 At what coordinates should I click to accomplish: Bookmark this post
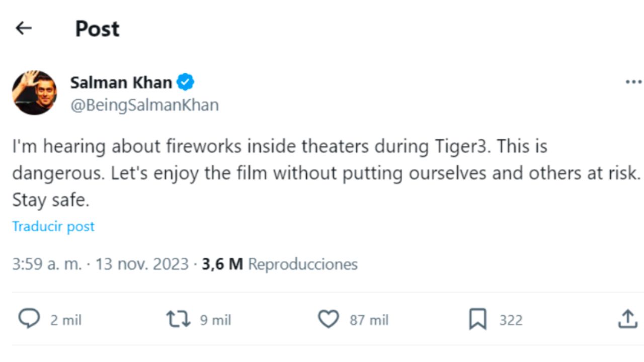tap(477, 319)
